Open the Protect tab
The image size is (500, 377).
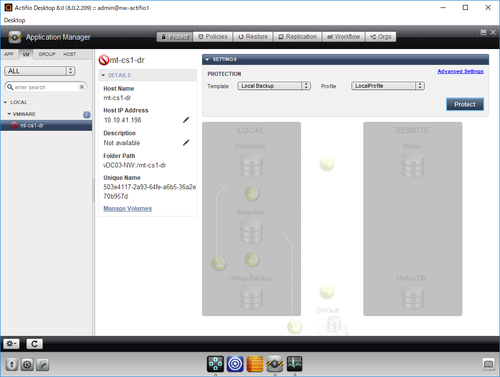click(175, 37)
